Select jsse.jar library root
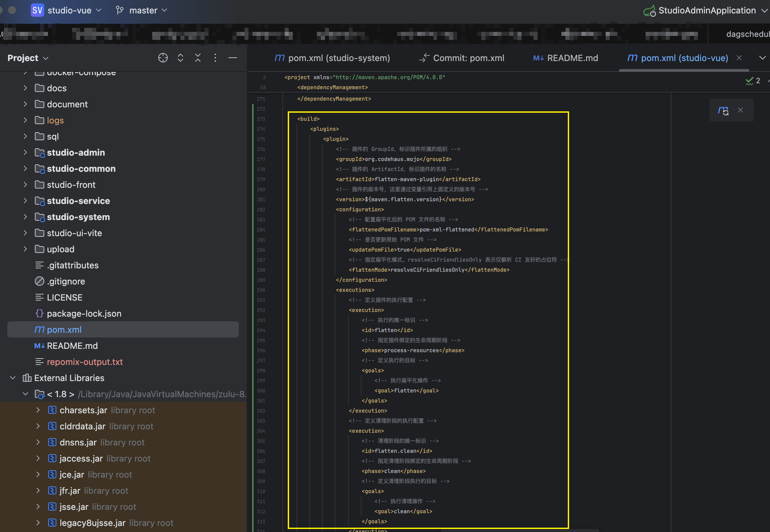 pyautogui.click(x=98, y=507)
